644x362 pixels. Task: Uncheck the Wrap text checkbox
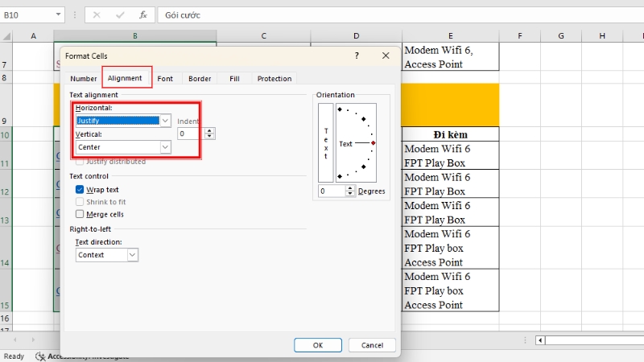80,190
